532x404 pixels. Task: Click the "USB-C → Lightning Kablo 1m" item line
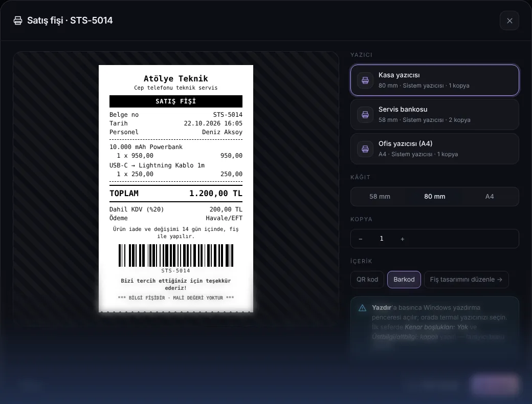pyautogui.click(x=157, y=165)
